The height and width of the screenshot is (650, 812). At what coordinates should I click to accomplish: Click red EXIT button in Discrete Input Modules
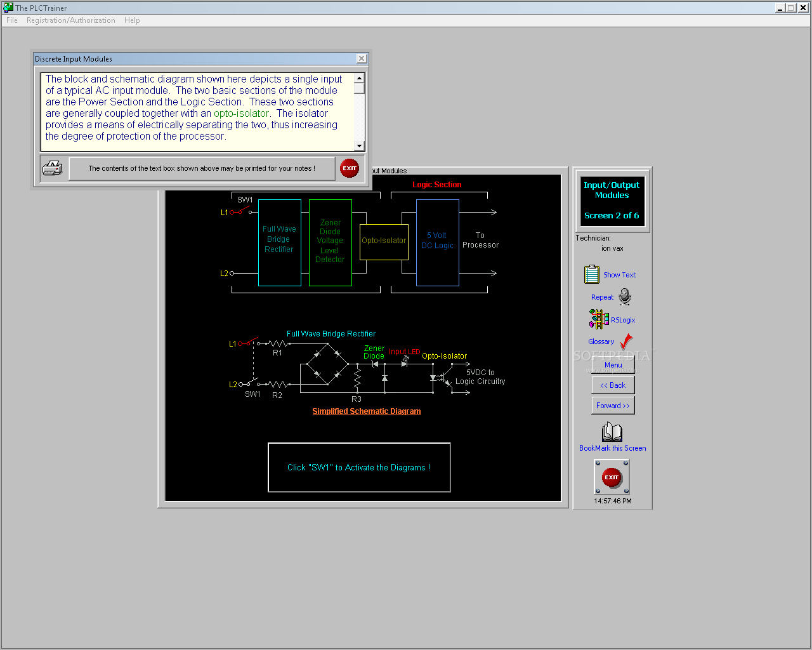(350, 168)
